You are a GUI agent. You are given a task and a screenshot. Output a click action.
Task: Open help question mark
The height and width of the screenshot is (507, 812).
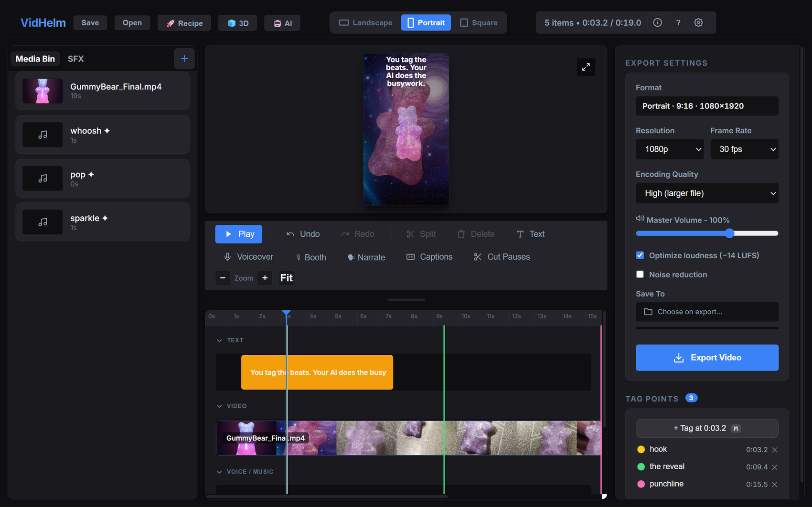click(678, 22)
